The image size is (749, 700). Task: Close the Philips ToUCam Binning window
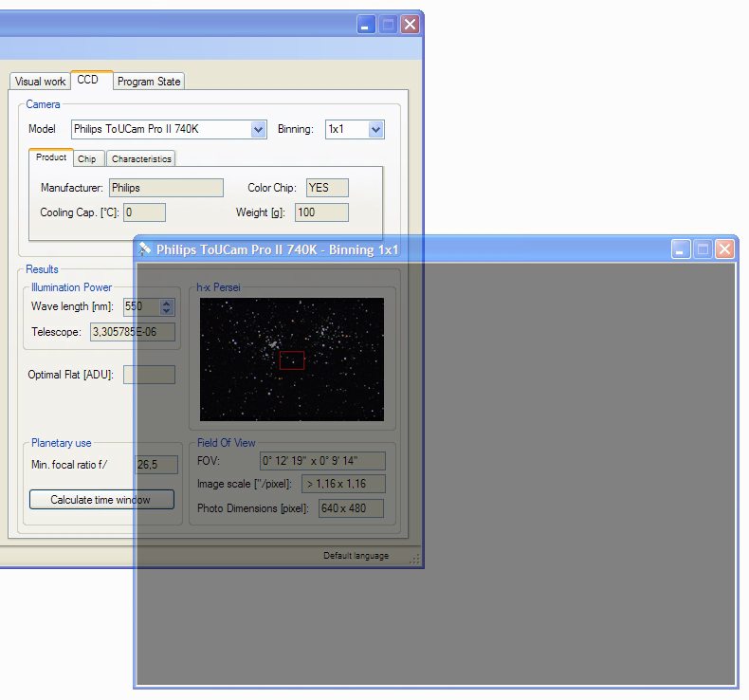pyautogui.click(x=724, y=249)
